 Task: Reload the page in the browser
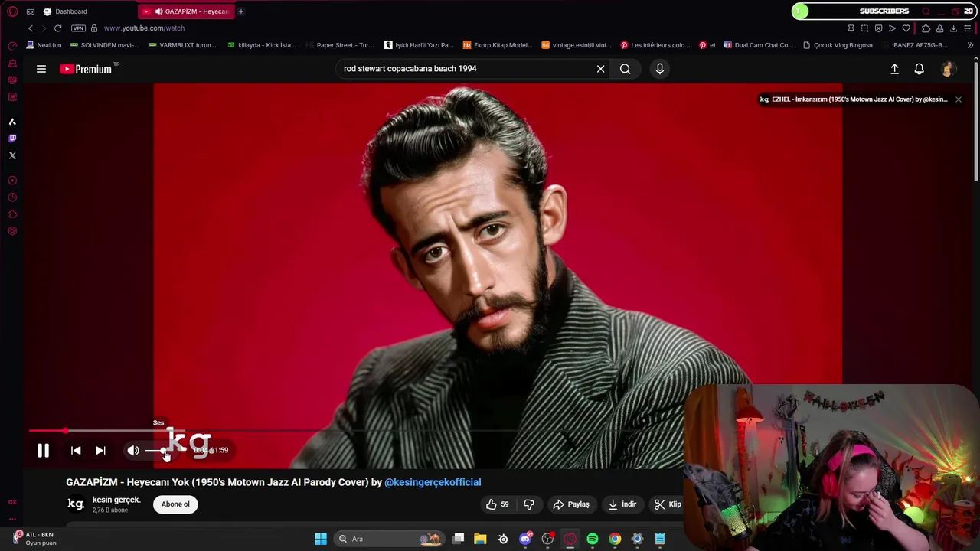57,28
